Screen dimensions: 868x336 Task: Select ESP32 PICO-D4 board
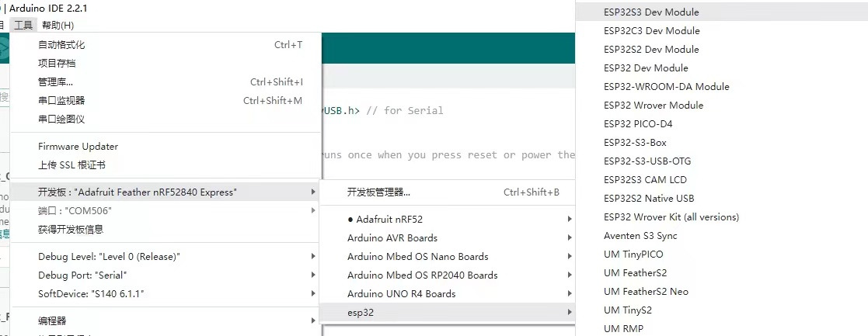722,124
